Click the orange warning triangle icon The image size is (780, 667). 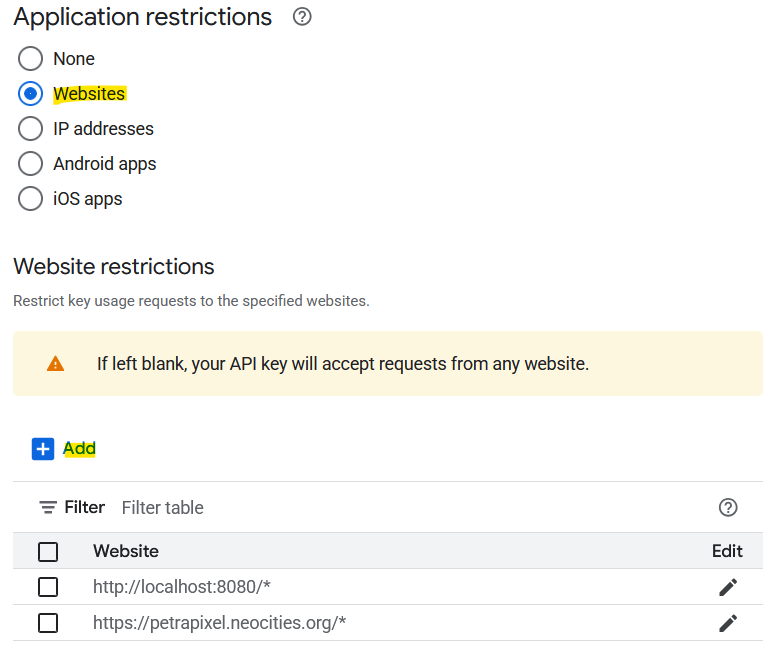(x=55, y=364)
